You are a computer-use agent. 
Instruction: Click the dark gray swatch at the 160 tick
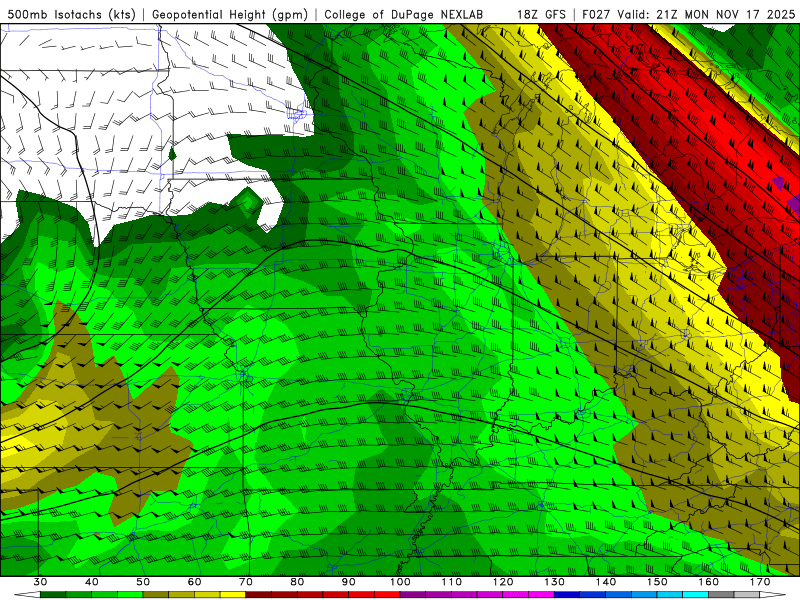click(721, 595)
